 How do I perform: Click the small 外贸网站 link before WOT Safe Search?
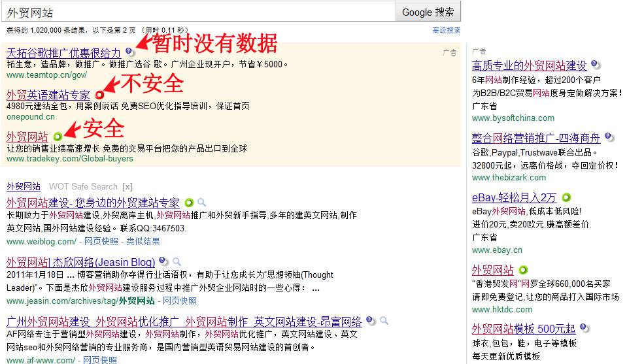[x=24, y=187]
